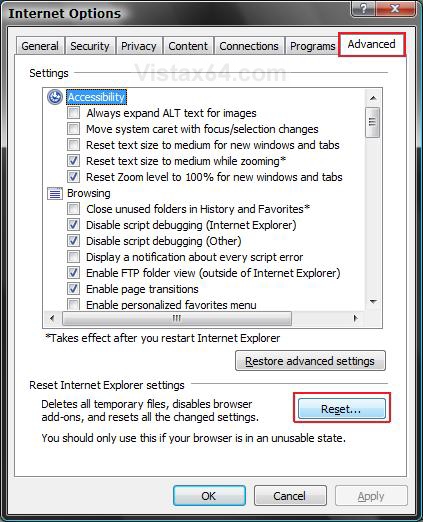Image resolution: width=423 pixels, height=522 pixels.
Task: Close the Internet Options dialog
Action: (395, 9)
